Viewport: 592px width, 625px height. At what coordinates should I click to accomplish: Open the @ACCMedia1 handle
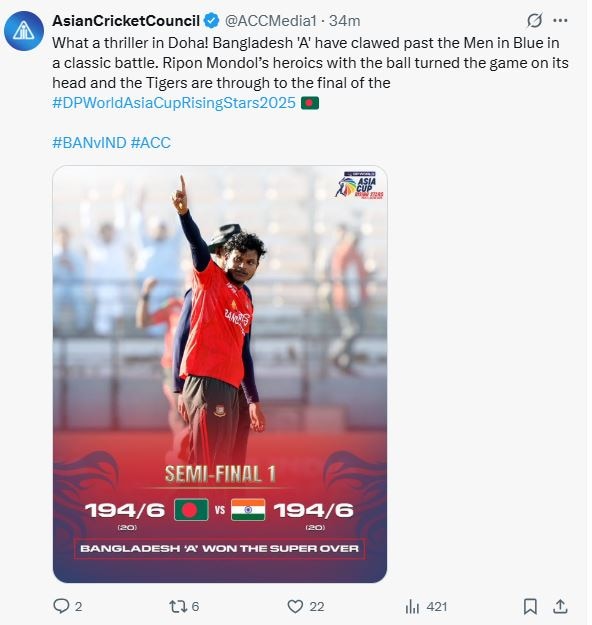click(271, 21)
